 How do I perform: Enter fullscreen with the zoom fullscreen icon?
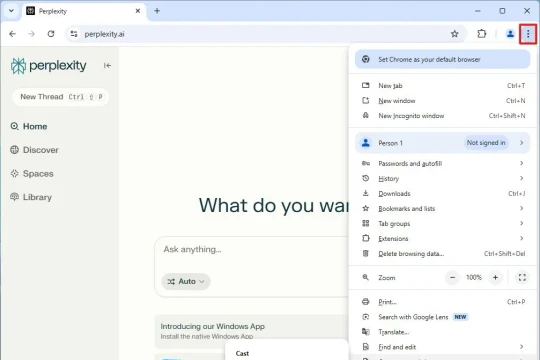[x=522, y=278]
